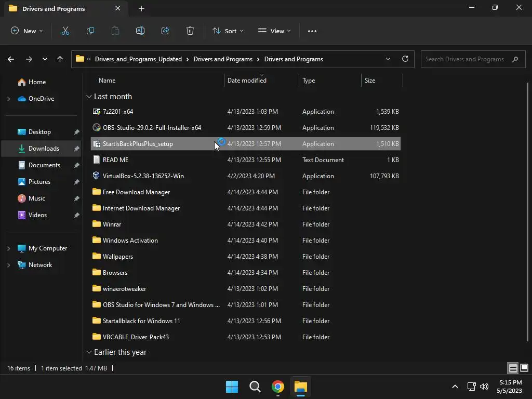This screenshot has width=532, height=399.
Task: Open the clock showing 5:15 PM
Action: 510,387
